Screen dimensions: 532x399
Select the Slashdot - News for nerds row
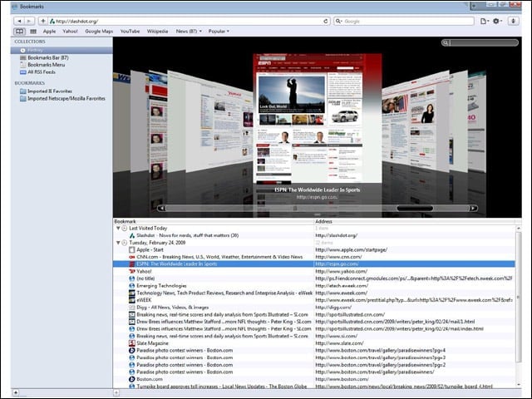(x=314, y=235)
